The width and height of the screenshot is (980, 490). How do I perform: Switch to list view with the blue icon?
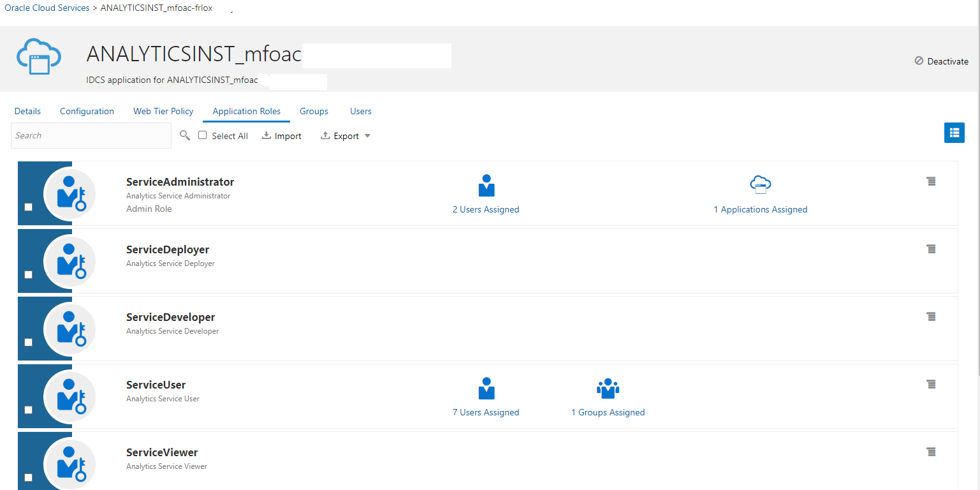click(x=954, y=133)
